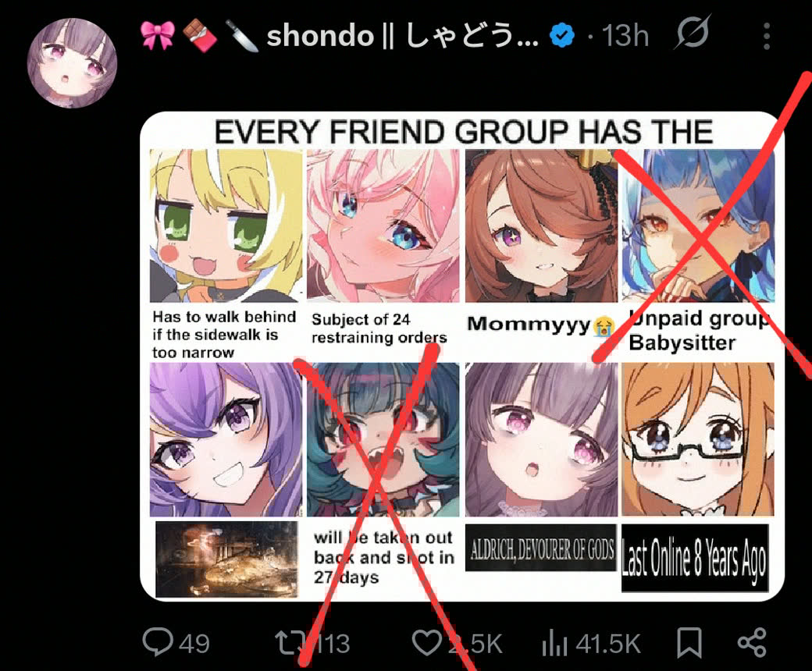Share the post via share icon

(x=752, y=643)
